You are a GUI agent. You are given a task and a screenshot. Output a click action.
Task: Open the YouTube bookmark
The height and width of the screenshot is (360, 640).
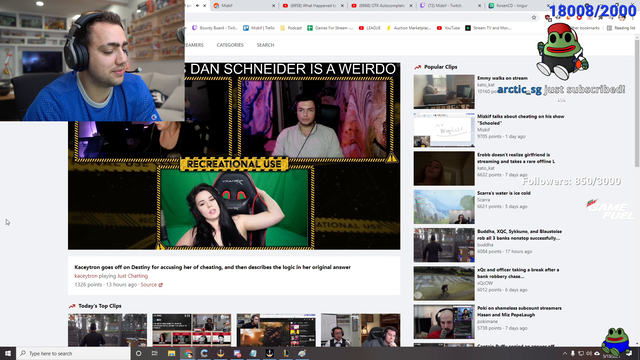pyautogui.click(x=448, y=28)
